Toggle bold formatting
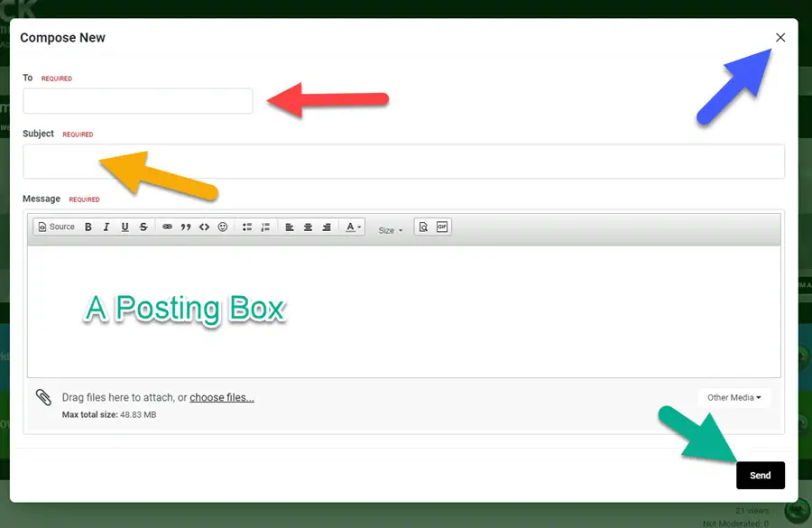 coord(88,227)
